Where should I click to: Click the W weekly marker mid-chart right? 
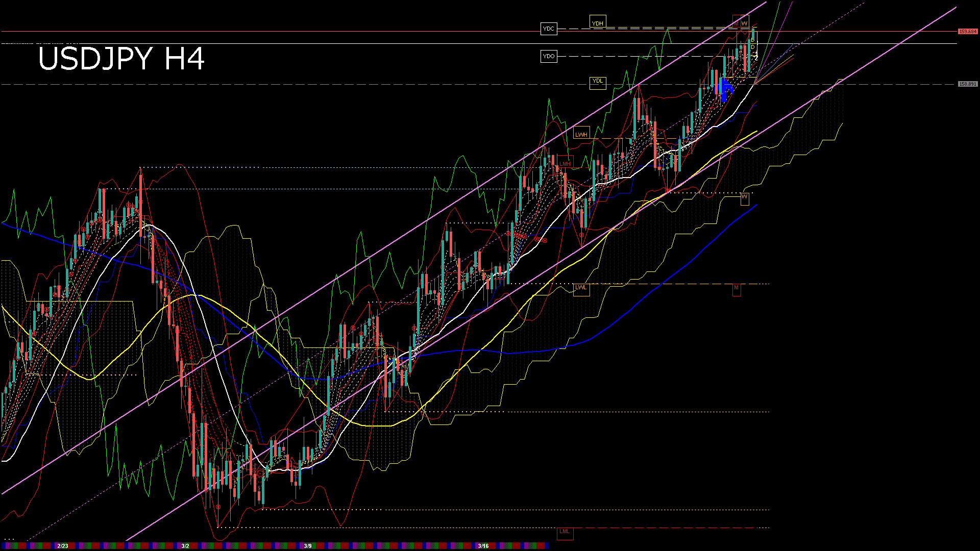tap(745, 199)
